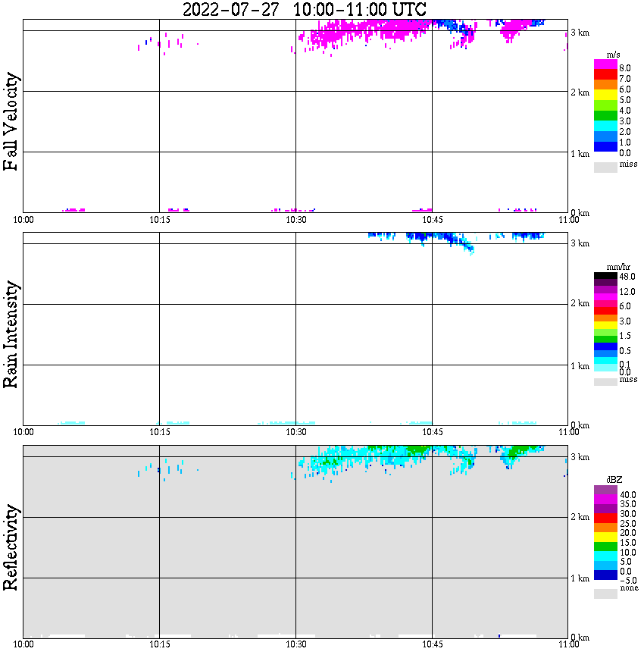Select the red swatch in the Fall Velocity legend
Viewport: 644px width, 658px height.
pyautogui.click(x=605, y=74)
